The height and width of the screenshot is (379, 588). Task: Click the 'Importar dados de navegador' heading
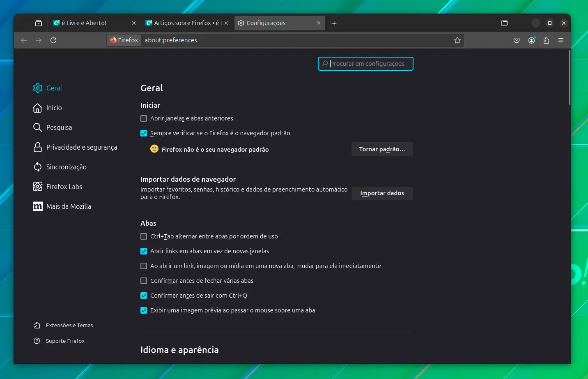[188, 179]
